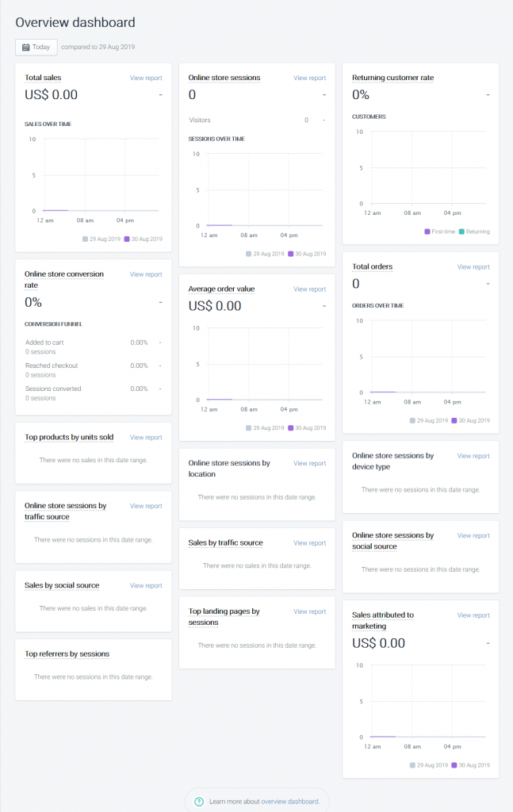Click the Average order value title
Image resolution: width=513 pixels, height=812 pixels.
coord(221,289)
